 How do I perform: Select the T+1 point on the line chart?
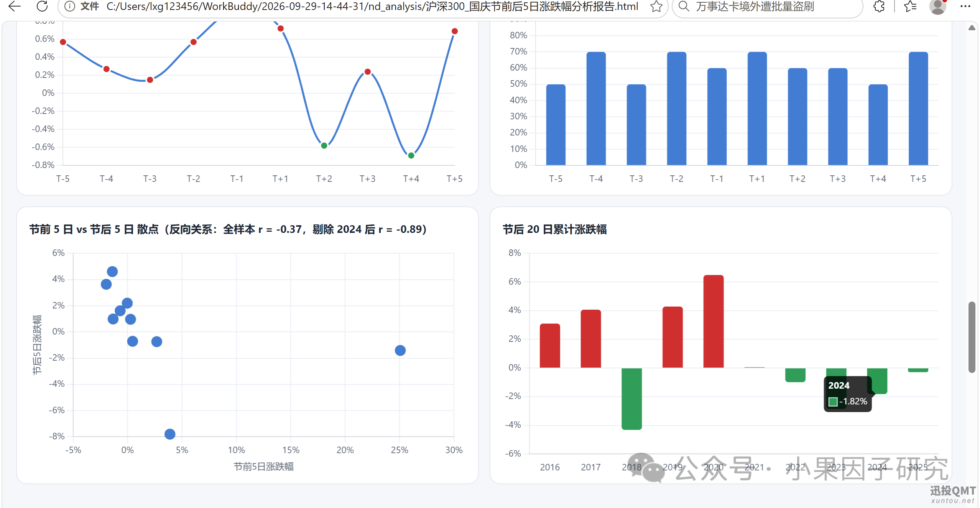(x=281, y=28)
